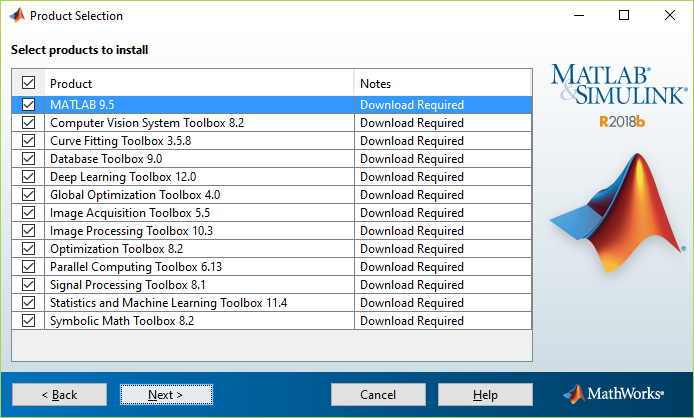
Task: Open the Help button
Action: 485,395
